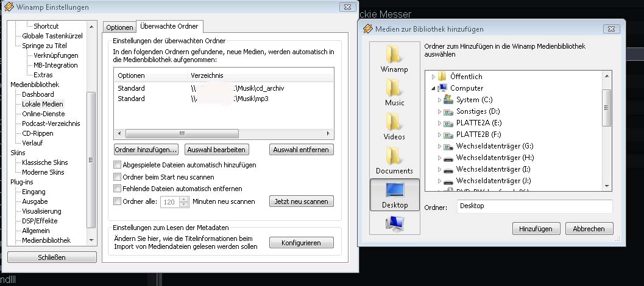Screen dimensions: 644x286
Task: Select System (C:) drive icon
Action: (448, 100)
